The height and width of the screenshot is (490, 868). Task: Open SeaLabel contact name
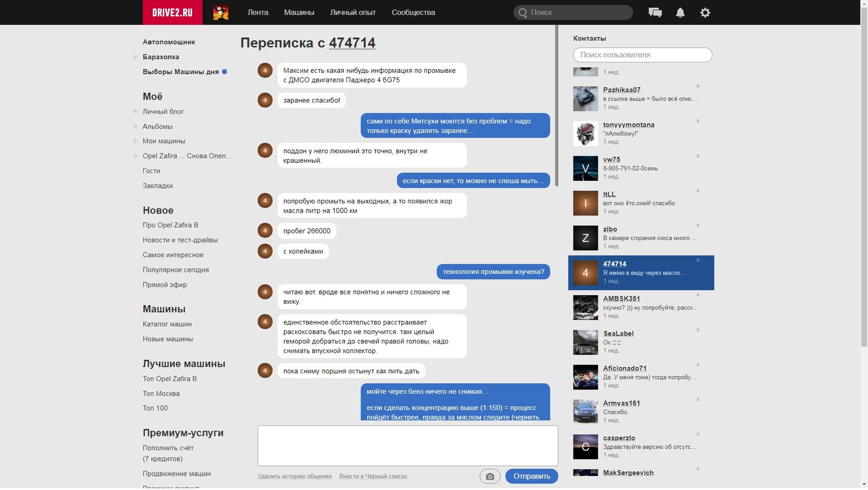(x=618, y=334)
